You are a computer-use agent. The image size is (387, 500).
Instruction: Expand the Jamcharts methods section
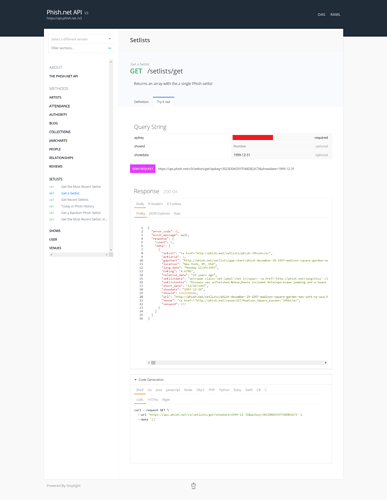58,141
